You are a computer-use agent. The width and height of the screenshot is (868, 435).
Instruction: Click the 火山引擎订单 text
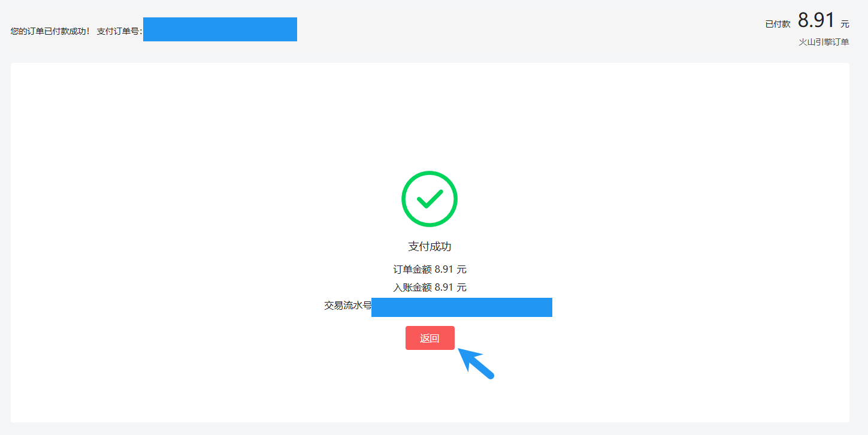coord(824,42)
